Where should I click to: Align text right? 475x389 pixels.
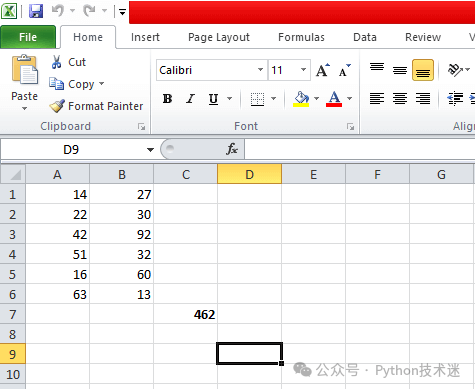(x=423, y=99)
